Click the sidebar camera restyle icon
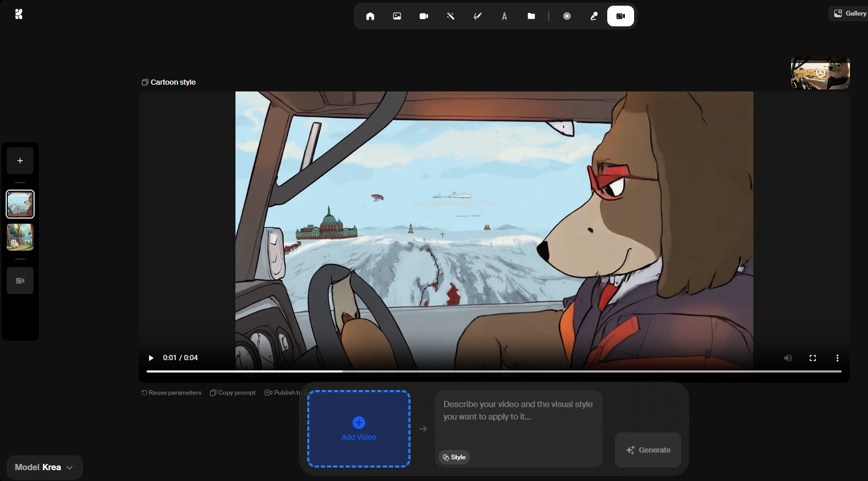The image size is (868, 481). click(x=20, y=281)
